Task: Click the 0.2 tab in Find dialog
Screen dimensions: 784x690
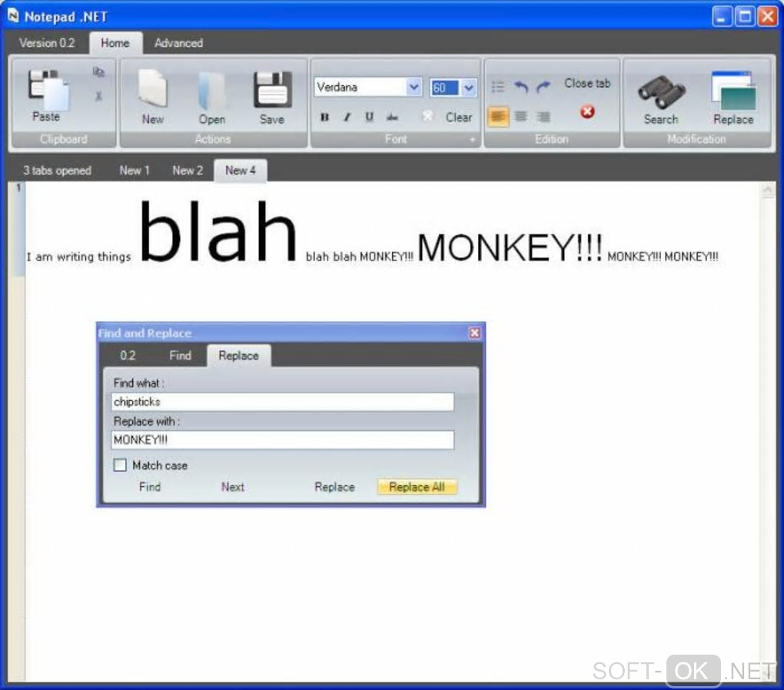Action: [128, 356]
